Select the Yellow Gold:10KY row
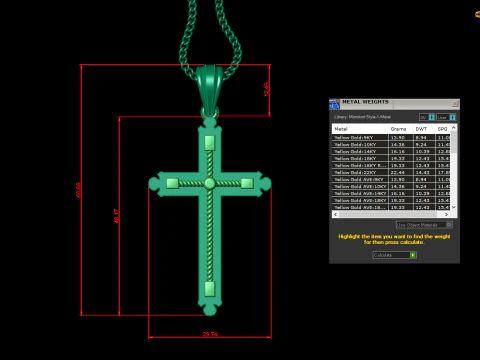This screenshot has height=360, width=480. coord(391,144)
